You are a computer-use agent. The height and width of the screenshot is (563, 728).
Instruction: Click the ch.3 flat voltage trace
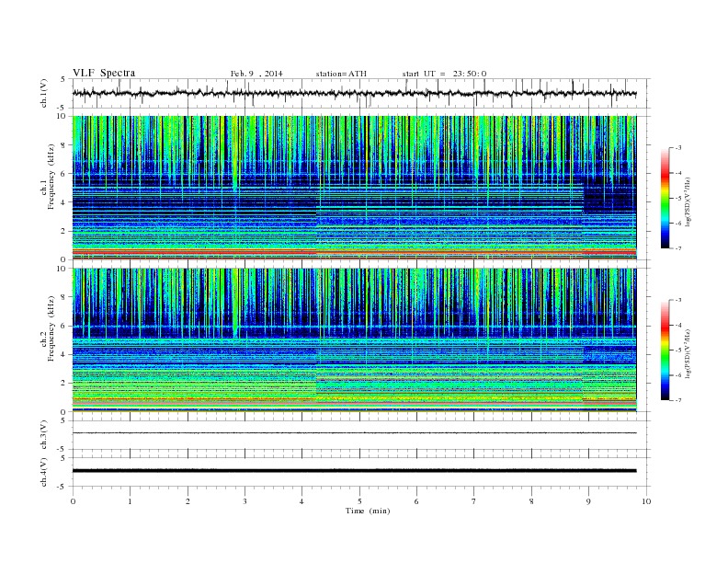(x=354, y=433)
